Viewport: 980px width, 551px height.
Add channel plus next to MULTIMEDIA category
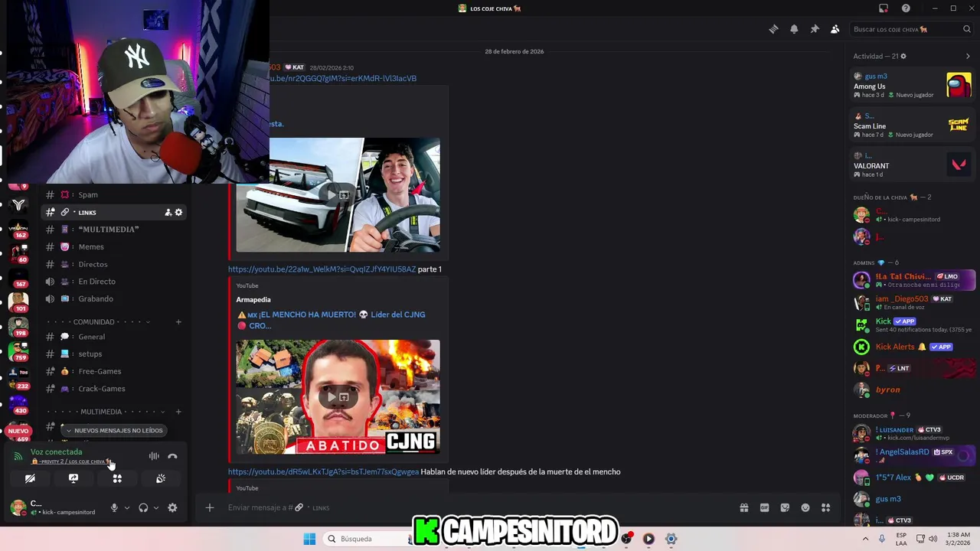tap(178, 412)
